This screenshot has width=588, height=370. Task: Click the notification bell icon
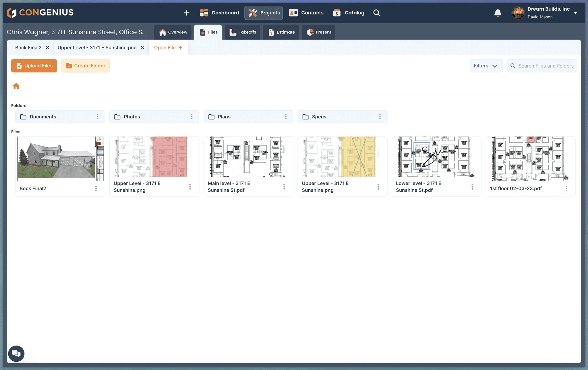click(498, 13)
